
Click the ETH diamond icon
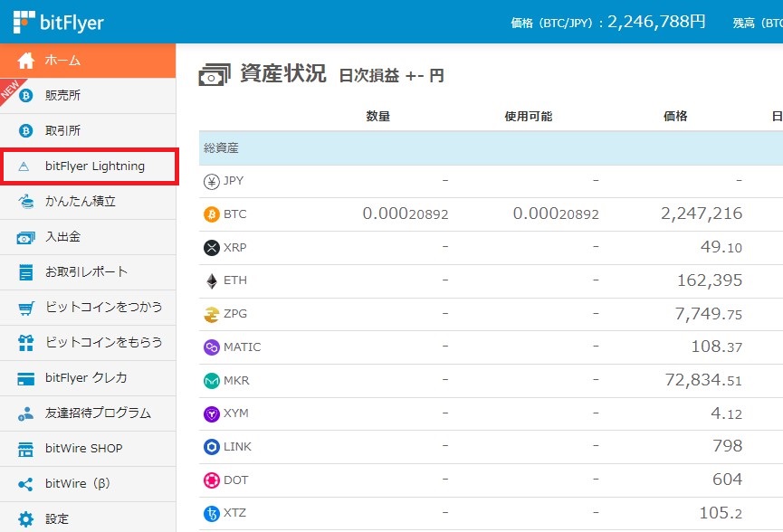click(212, 281)
